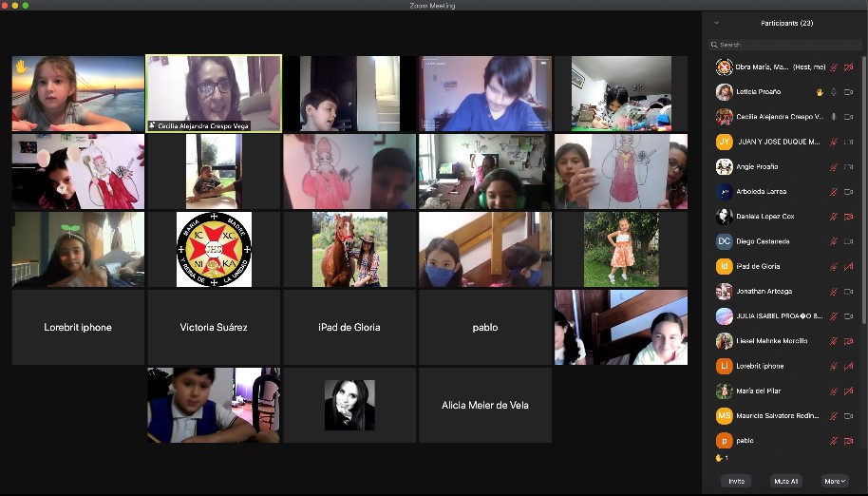Screen dimensions: 868x496
Task: Click the raised hand count icon
Action: (720, 458)
